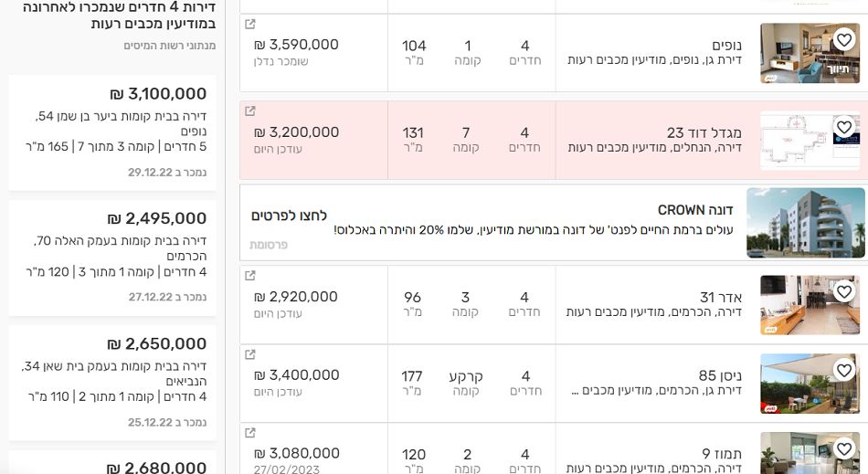This screenshot has width=868, height=474.
Task: Open תמוז 9 listing in a new tab
Action: (x=250, y=433)
